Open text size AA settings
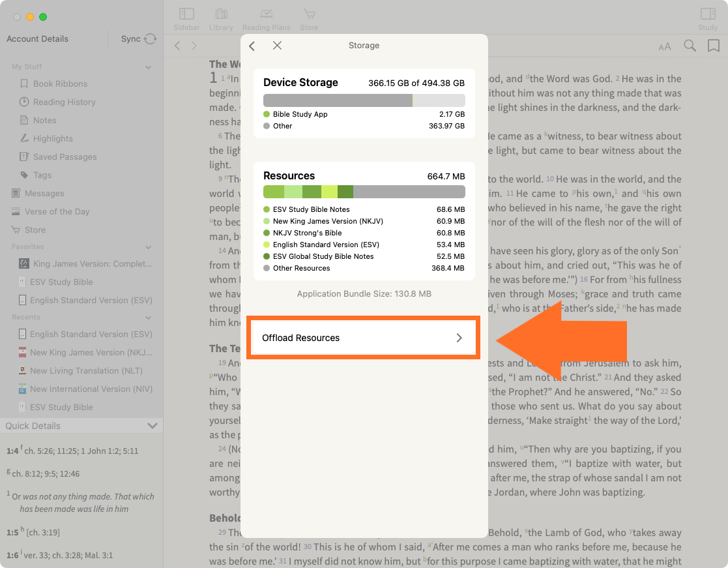Image resolution: width=728 pixels, height=568 pixels. (x=664, y=46)
